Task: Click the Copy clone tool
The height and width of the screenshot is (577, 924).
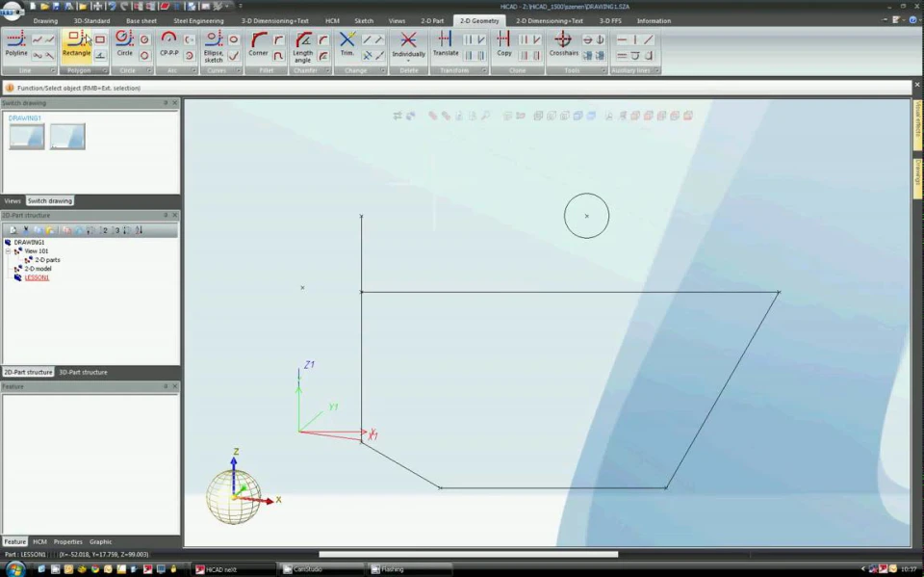Action: pyautogui.click(x=503, y=44)
